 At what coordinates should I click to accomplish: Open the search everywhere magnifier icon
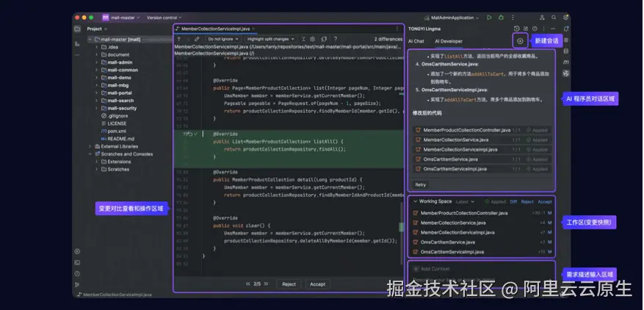point(554,18)
